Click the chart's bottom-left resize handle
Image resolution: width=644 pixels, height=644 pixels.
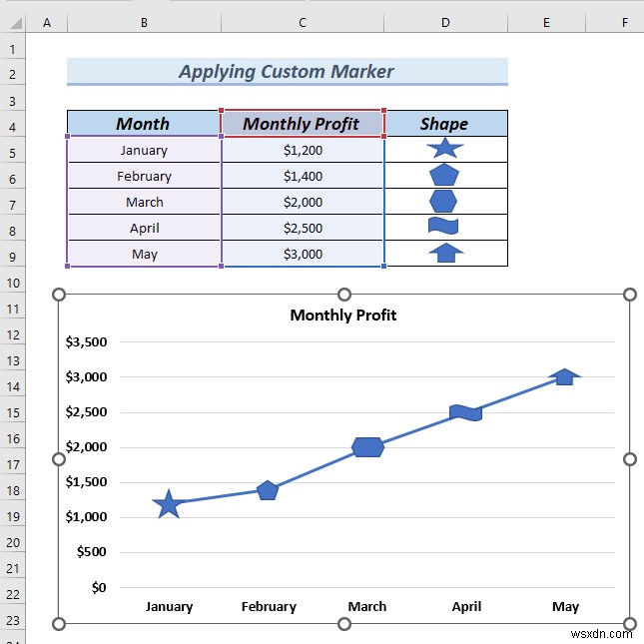coord(59,624)
